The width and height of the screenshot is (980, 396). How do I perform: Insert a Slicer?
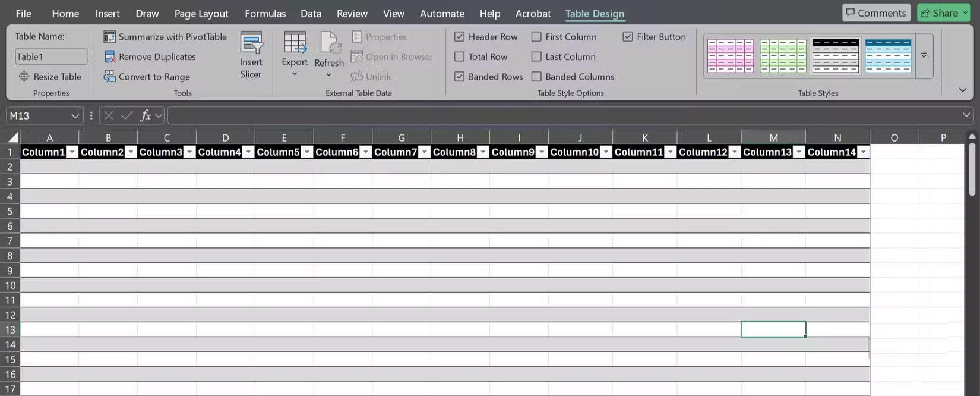coord(251,55)
